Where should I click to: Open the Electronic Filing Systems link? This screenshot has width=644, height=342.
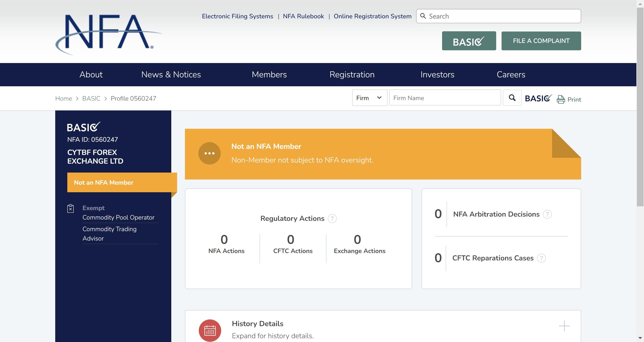(x=237, y=16)
